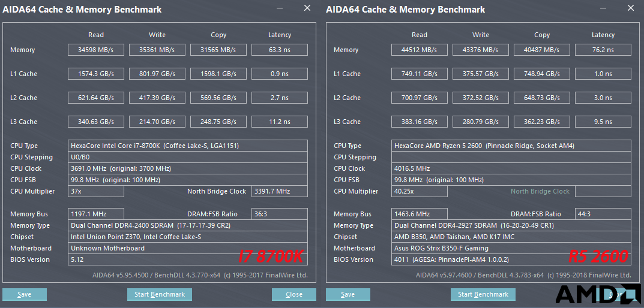
Task: Click the 4016.5 MHz CPU Clock field
Action: pyautogui.click(x=511, y=168)
